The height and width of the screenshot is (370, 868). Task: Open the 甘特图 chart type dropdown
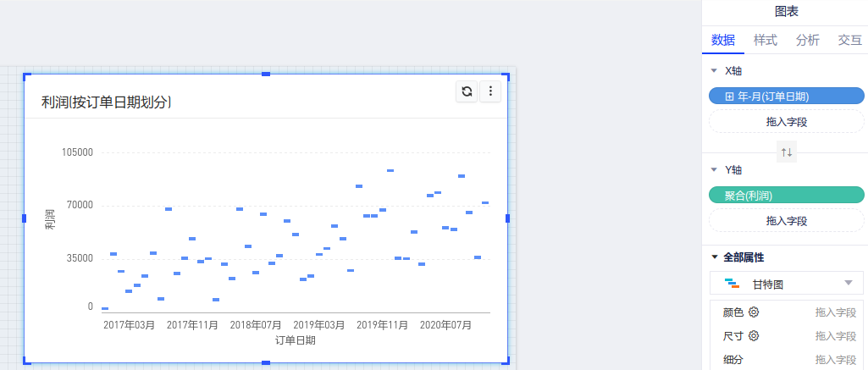tap(849, 284)
